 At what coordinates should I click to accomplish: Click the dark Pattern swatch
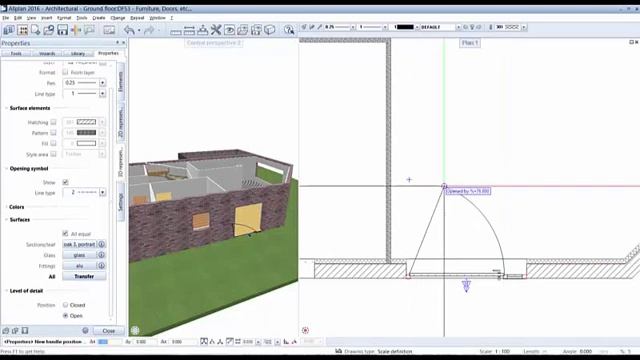[86, 133]
